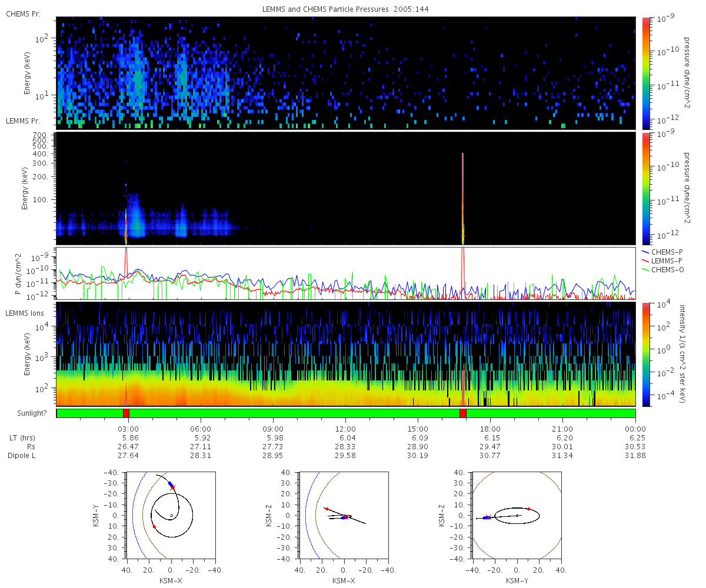
Task: Select the 'CHEMS Pr.' panel label
Action: [23, 14]
